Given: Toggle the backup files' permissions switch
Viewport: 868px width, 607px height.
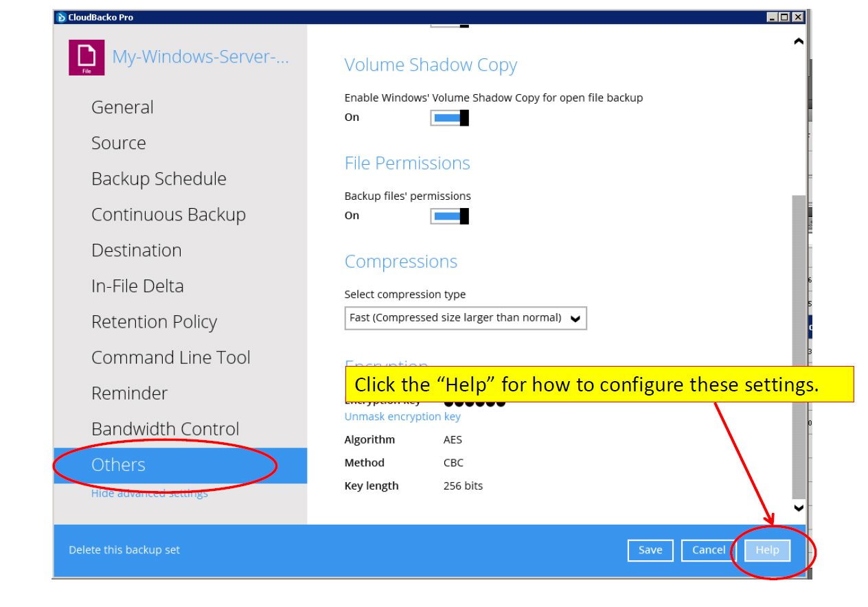Looking at the screenshot, I should [450, 216].
